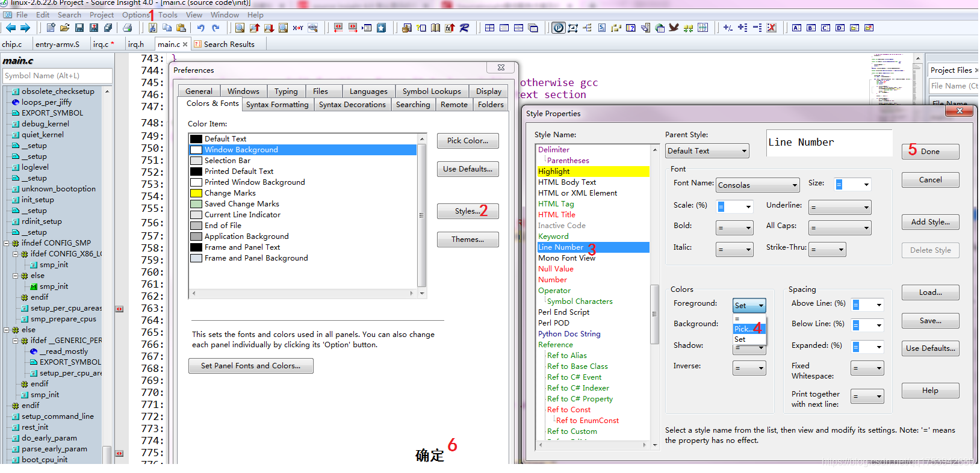
Task: Switch to the Symbol Lookups tab
Action: pos(432,91)
